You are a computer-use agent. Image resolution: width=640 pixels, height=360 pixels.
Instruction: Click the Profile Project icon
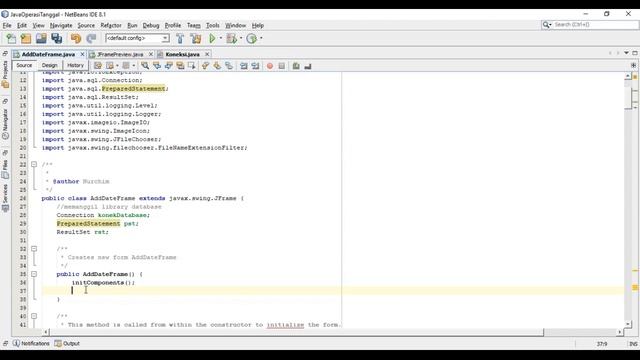click(x=252, y=38)
